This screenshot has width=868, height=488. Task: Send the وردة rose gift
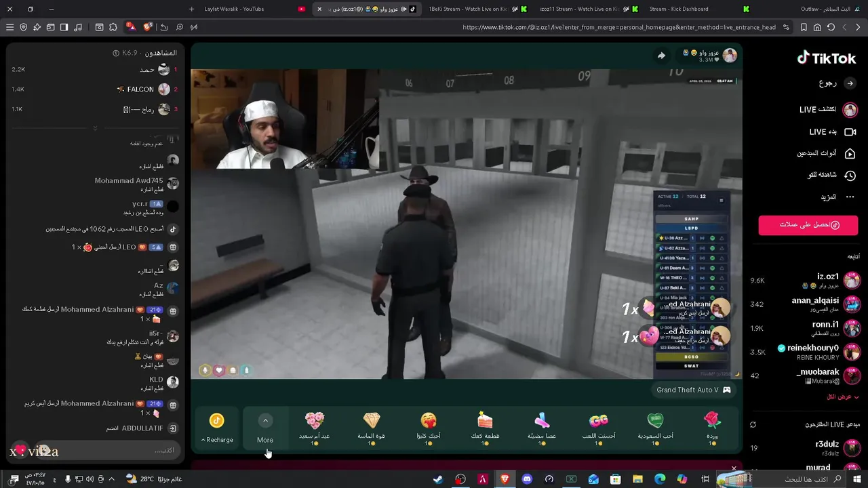[x=712, y=428]
